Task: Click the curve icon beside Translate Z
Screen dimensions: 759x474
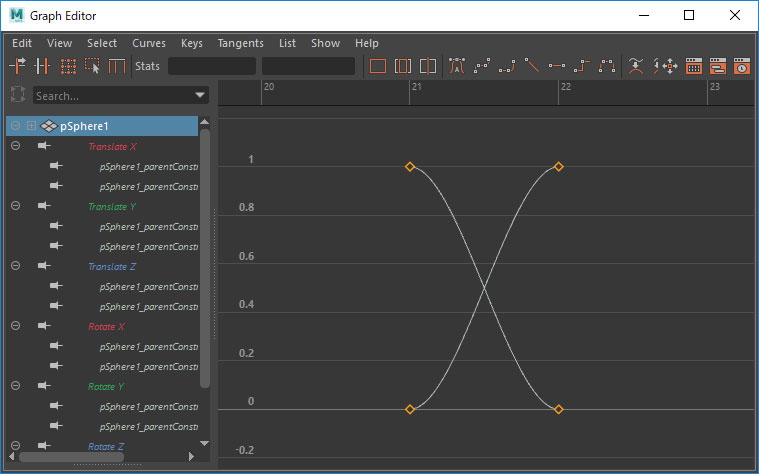Action: [44, 265]
